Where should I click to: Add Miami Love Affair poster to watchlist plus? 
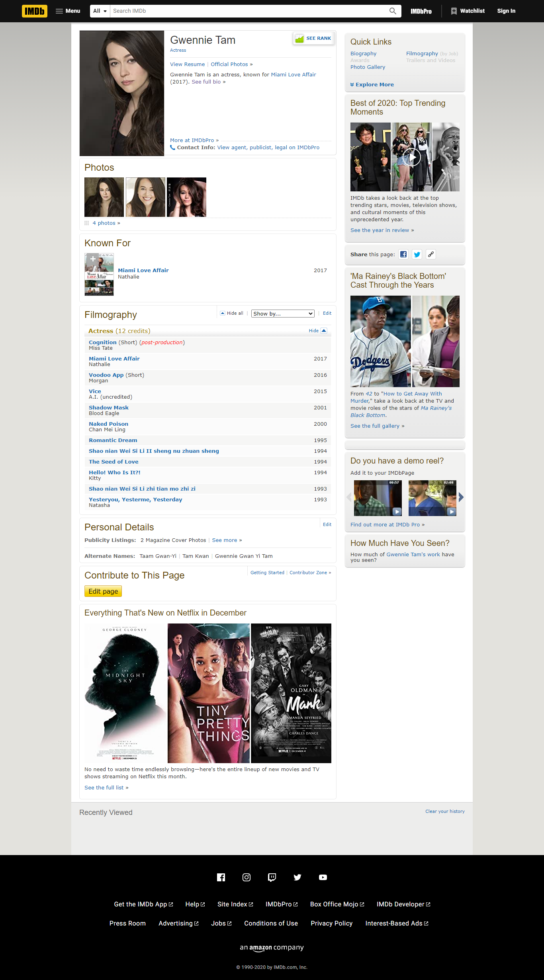point(92,259)
